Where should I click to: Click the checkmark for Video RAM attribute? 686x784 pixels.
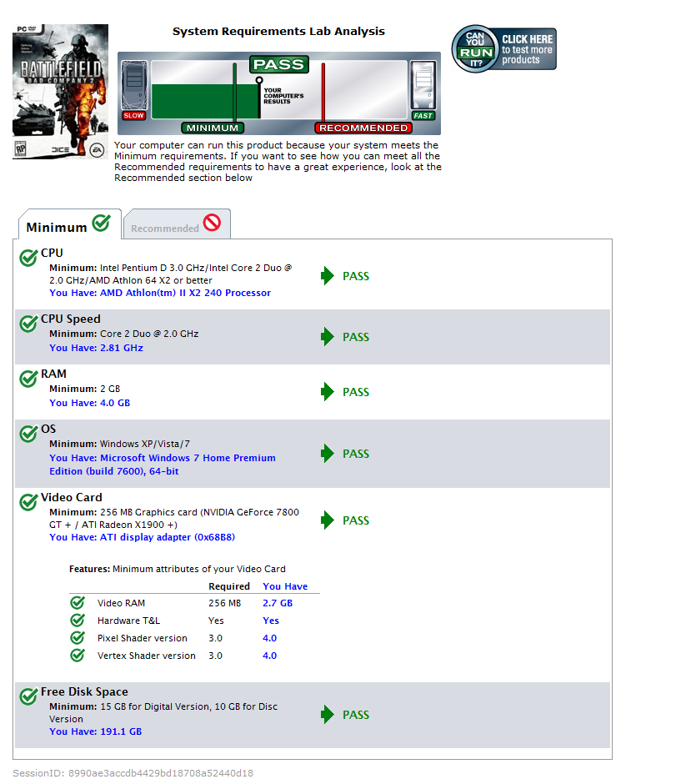tap(78, 603)
